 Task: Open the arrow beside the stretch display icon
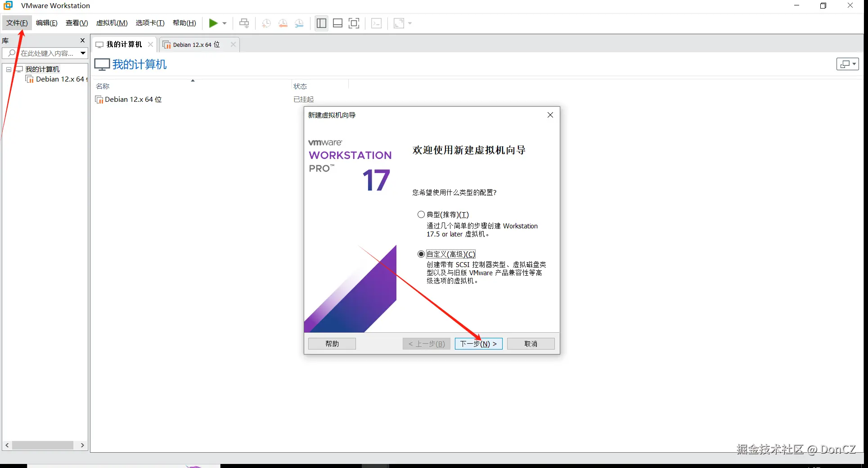pyautogui.click(x=410, y=23)
